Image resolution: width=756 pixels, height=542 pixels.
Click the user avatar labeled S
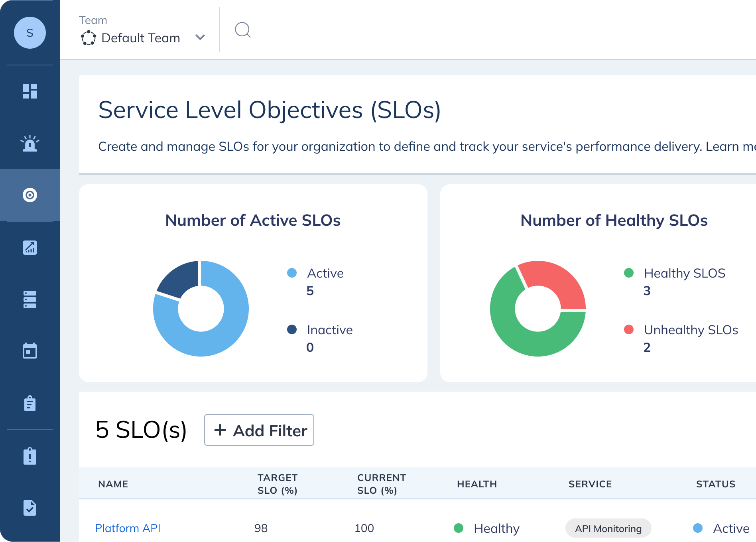(x=30, y=33)
